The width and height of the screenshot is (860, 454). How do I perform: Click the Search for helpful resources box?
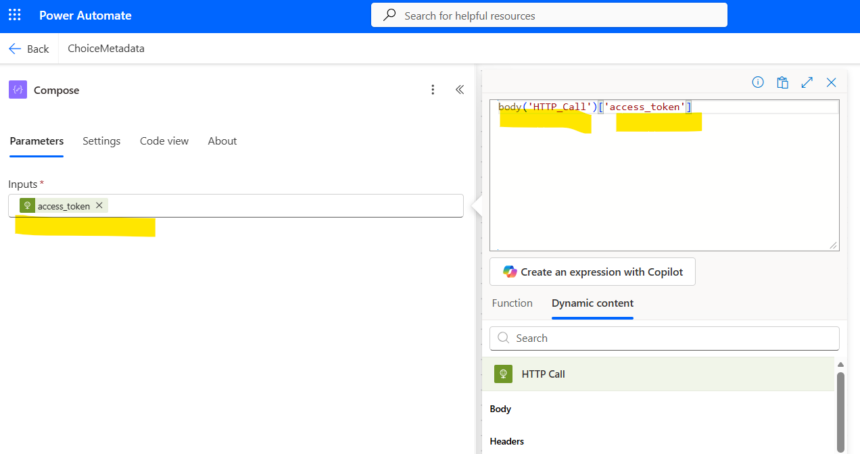549,16
